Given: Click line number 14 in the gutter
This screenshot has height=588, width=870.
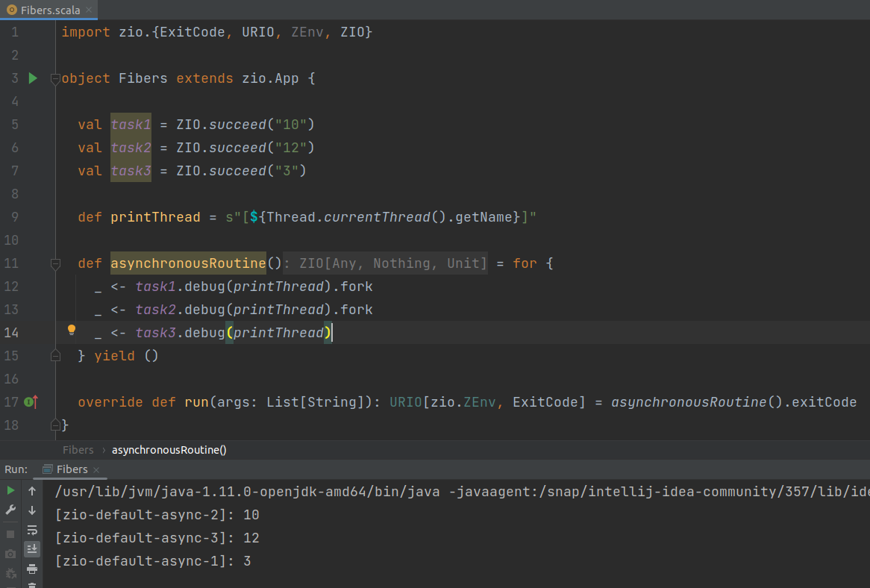Looking at the screenshot, I should tap(11, 333).
